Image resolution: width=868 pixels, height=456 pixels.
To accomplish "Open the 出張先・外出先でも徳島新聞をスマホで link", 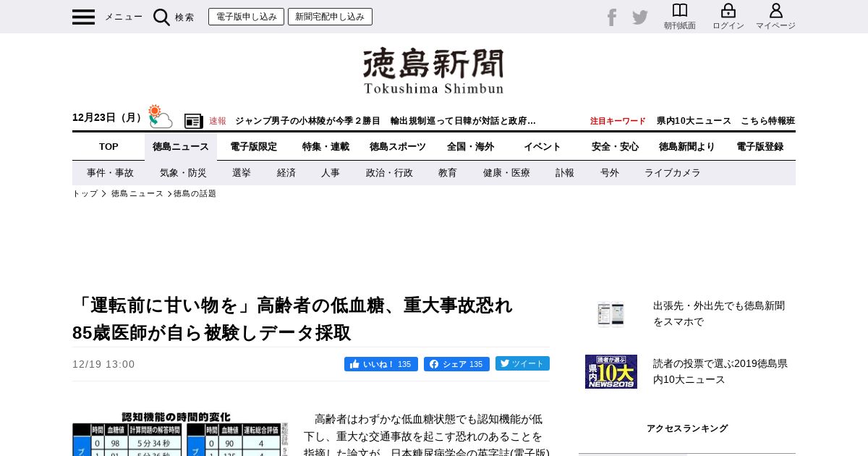I will coord(719,313).
